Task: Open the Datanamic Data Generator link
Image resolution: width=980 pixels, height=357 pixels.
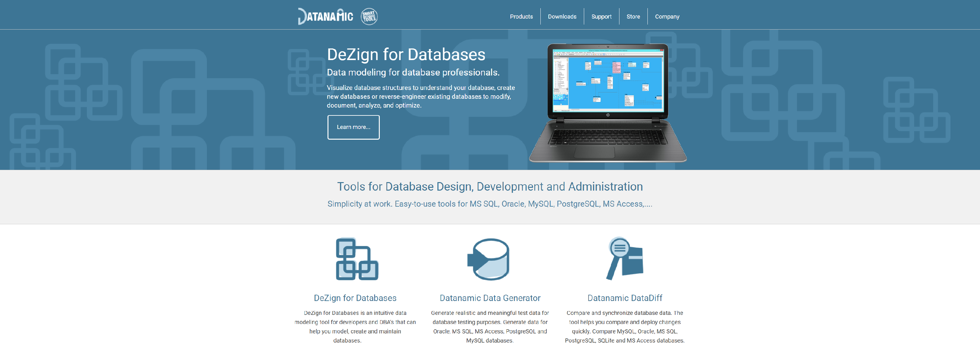Action: [490, 298]
